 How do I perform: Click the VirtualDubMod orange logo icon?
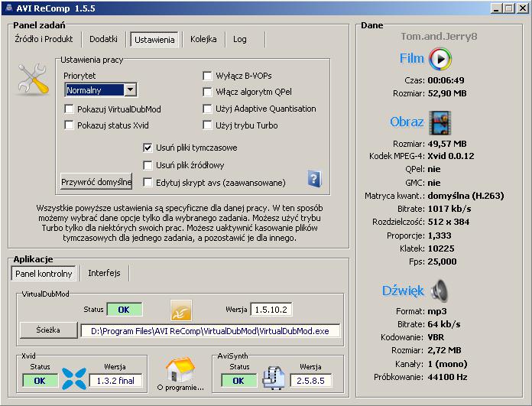point(181,310)
